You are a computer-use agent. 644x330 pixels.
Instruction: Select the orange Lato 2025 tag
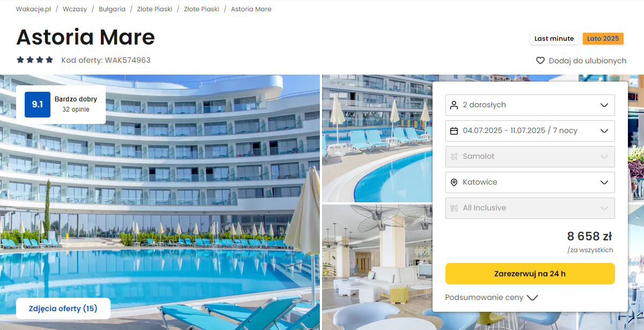(x=603, y=39)
